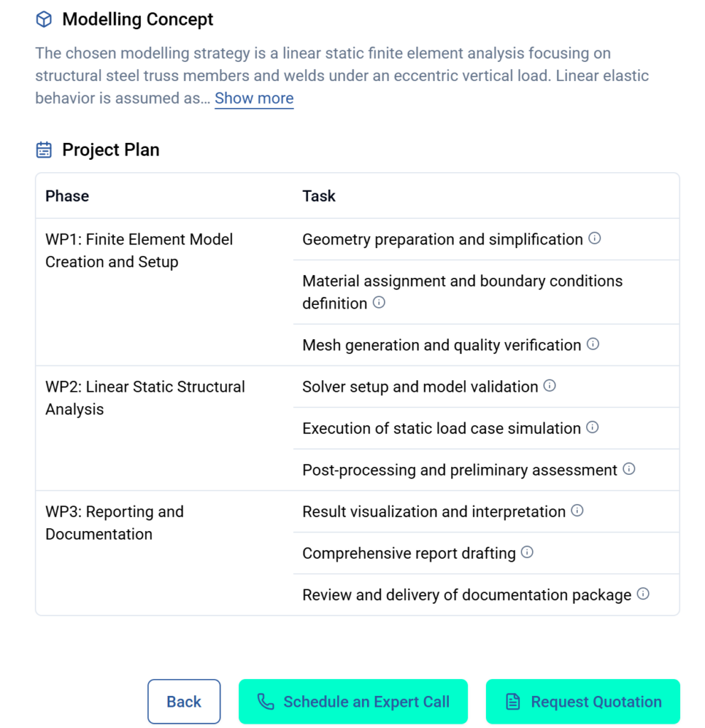Screen dimensions: 705x728
Task: Click the Phase column header
Action: (68, 196)
